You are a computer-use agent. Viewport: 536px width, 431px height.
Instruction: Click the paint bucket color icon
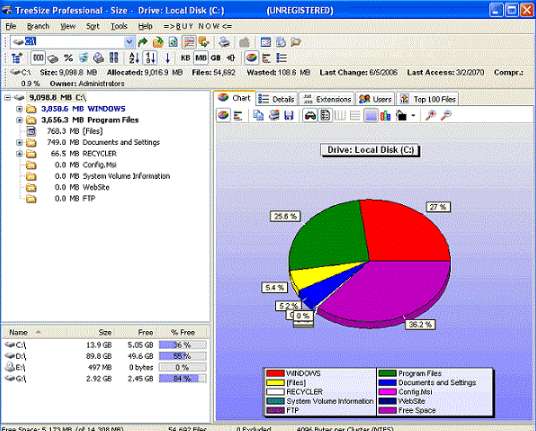click(x=401, y=116)
